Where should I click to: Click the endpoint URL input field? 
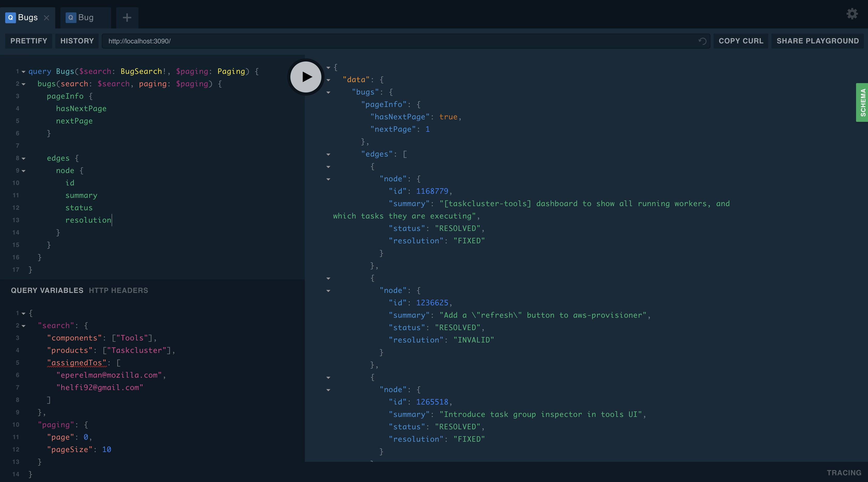click(398, 41)
